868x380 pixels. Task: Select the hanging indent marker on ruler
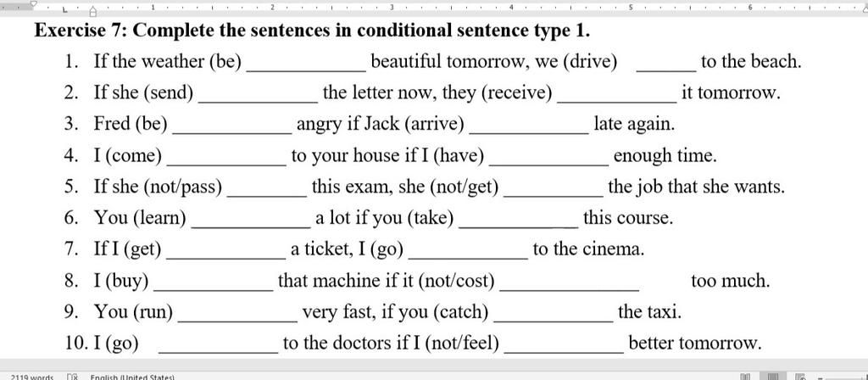(93, 10)
